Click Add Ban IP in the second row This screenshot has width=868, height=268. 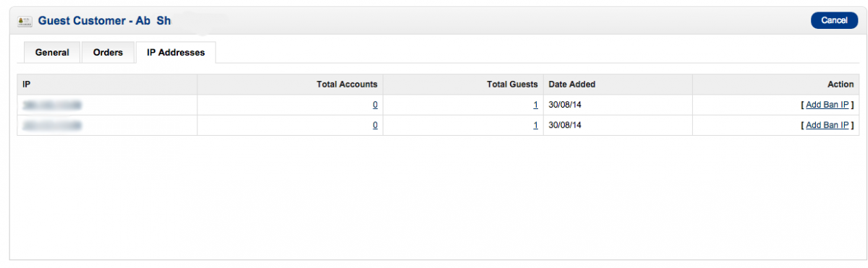827,125
